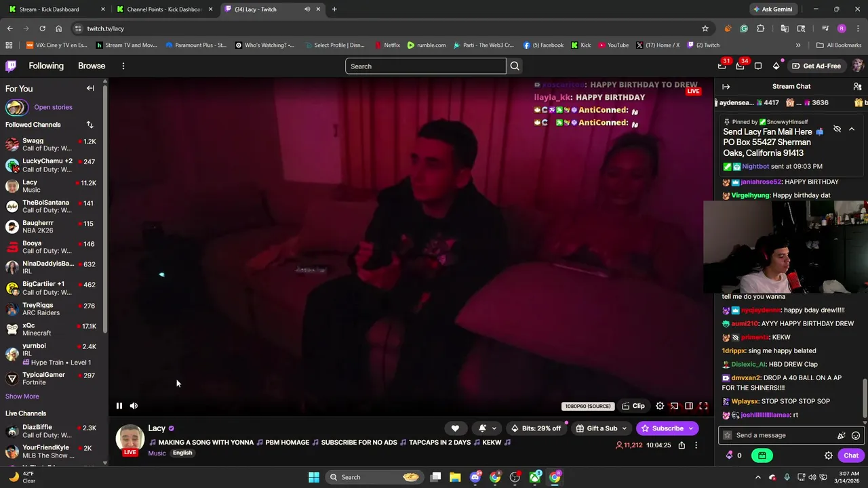Open the user profile avatar menu
The width and height of the screenshot is (868, 488).
858,66
